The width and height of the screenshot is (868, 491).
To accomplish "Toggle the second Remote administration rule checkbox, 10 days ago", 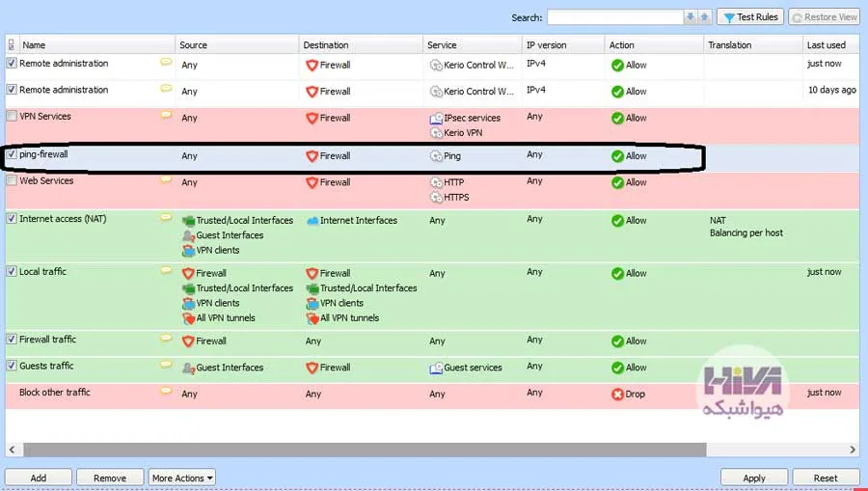I will [12, 90].
